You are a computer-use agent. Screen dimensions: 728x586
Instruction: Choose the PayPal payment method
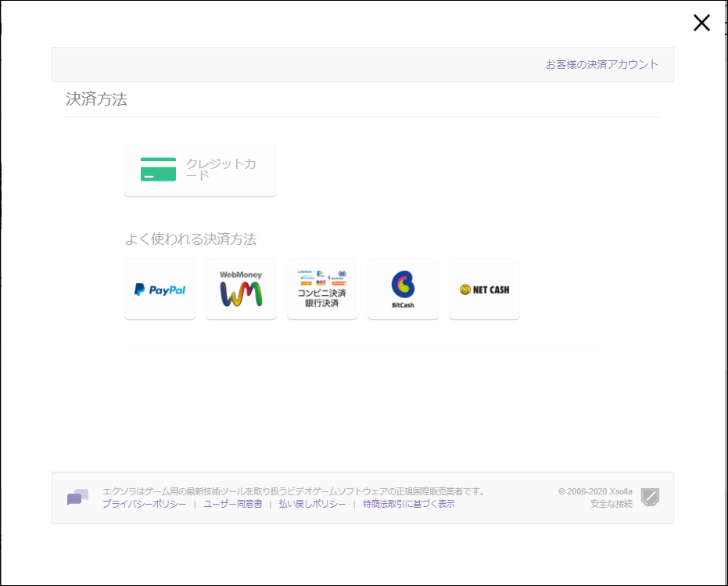tap(160, 289)
